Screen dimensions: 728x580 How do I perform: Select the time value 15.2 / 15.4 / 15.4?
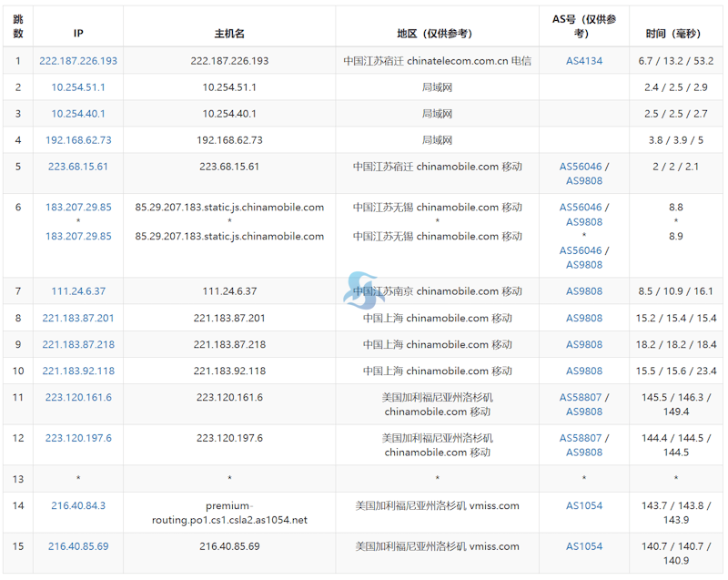coord(676,318)
